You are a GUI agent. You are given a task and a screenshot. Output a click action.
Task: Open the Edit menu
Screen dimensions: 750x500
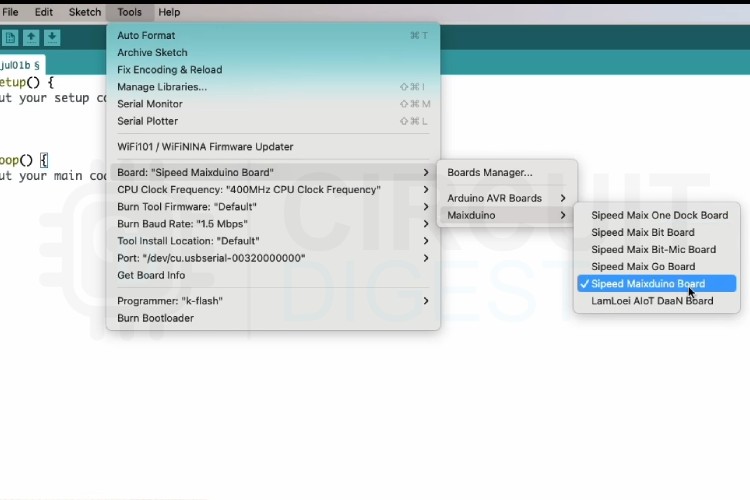coord(44,12)
